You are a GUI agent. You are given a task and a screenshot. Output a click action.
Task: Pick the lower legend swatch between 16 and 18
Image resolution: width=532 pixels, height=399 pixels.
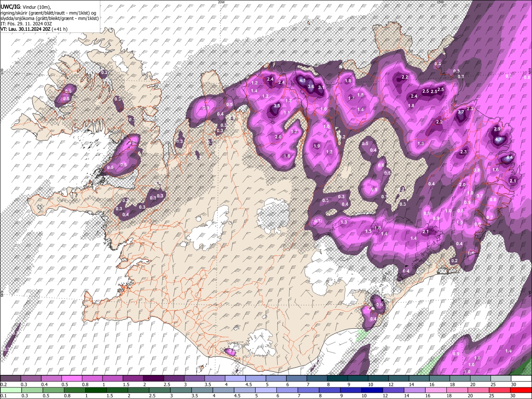[x=436, y=390]
